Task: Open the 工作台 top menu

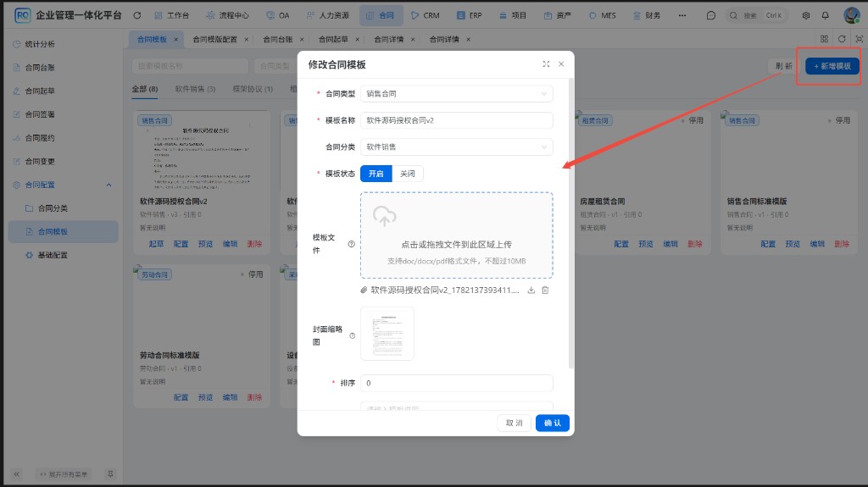Action: click(171, 15)
